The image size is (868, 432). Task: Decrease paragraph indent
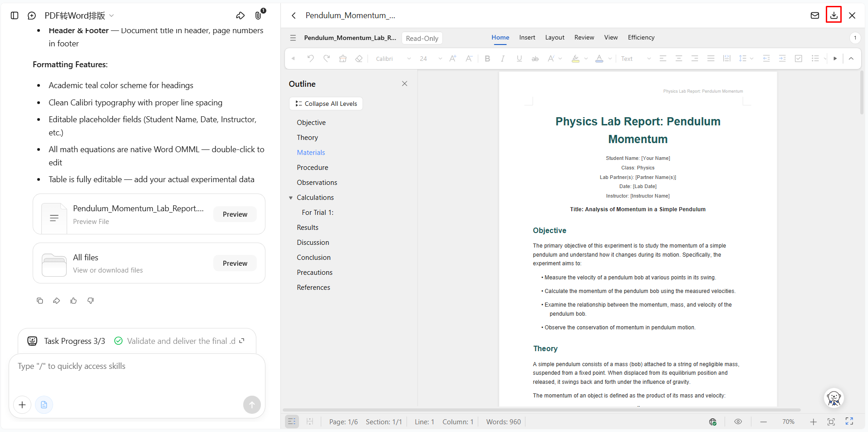(766, 59)
